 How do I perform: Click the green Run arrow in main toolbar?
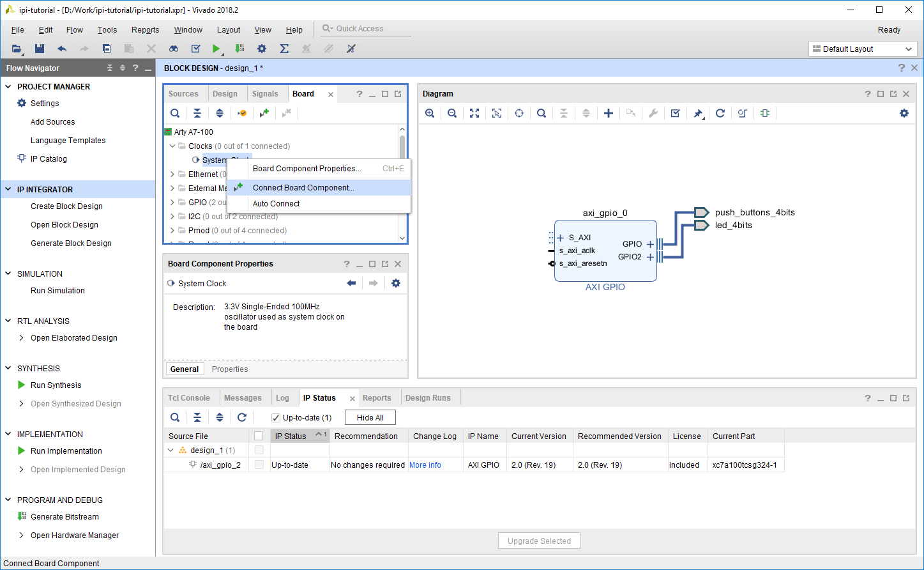click(216, 49)
